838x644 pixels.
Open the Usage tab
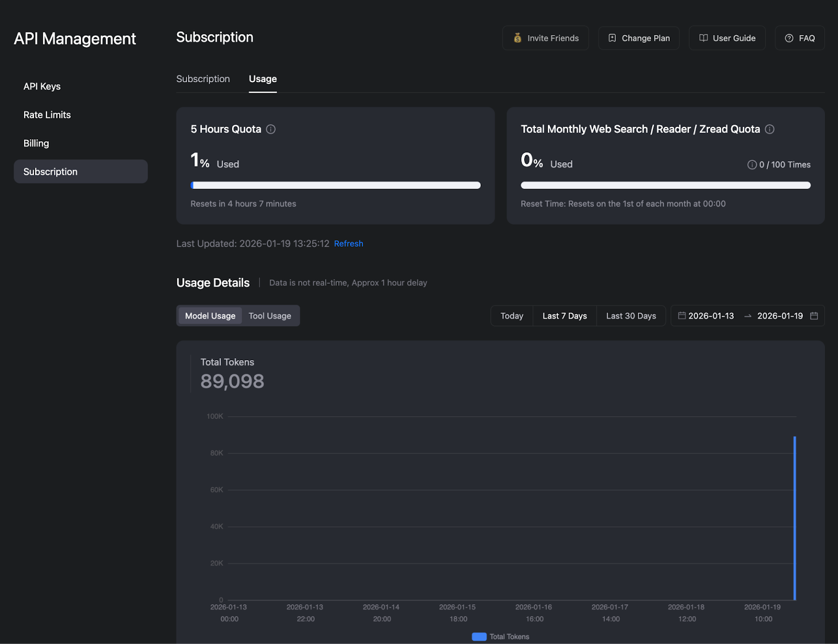coord(262,79)
